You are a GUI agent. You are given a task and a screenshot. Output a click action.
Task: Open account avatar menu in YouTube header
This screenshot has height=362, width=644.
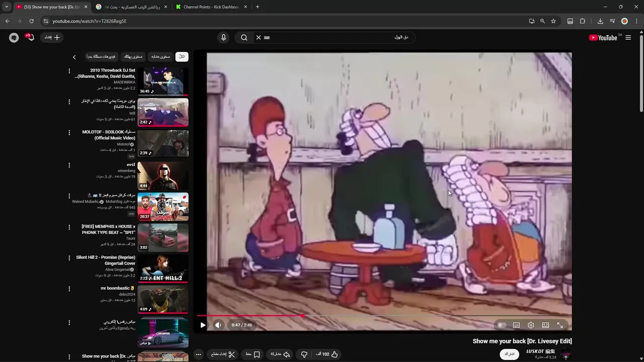click(14, 37)
